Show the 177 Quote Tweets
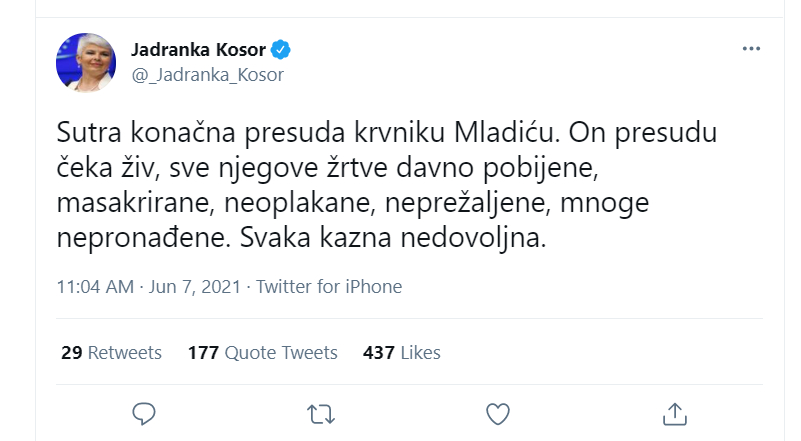Screen dimensions: 801x441 (x=262, y=352)
